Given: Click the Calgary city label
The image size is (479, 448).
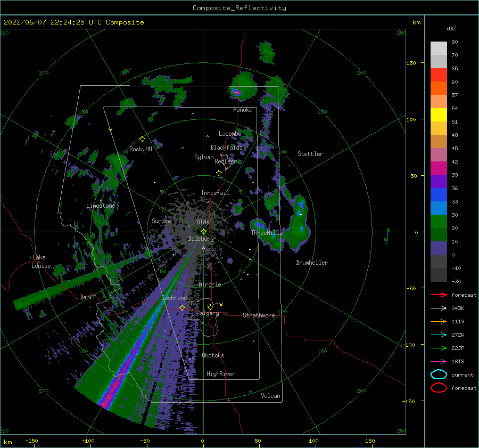Looking at the screenshot, I should (x=208, y=313).
